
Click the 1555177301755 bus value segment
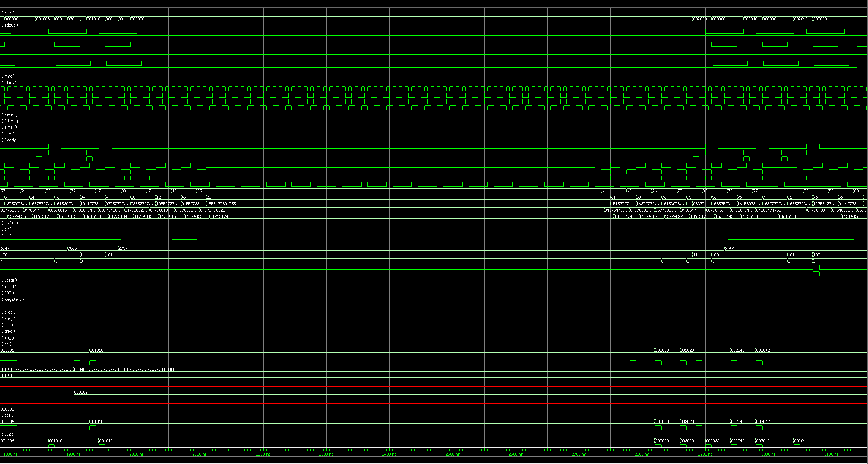point(221,204)
